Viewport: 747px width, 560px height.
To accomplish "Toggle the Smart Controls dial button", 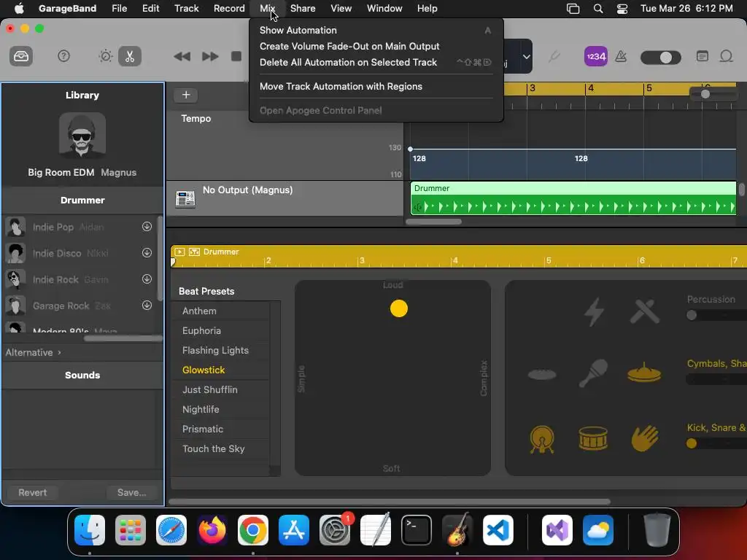I will [106, 56].
